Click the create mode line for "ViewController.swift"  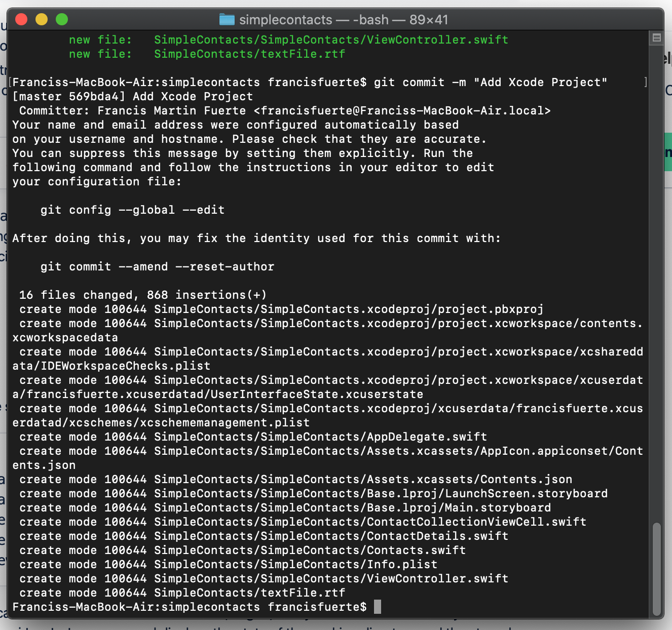tap(264, 578)
